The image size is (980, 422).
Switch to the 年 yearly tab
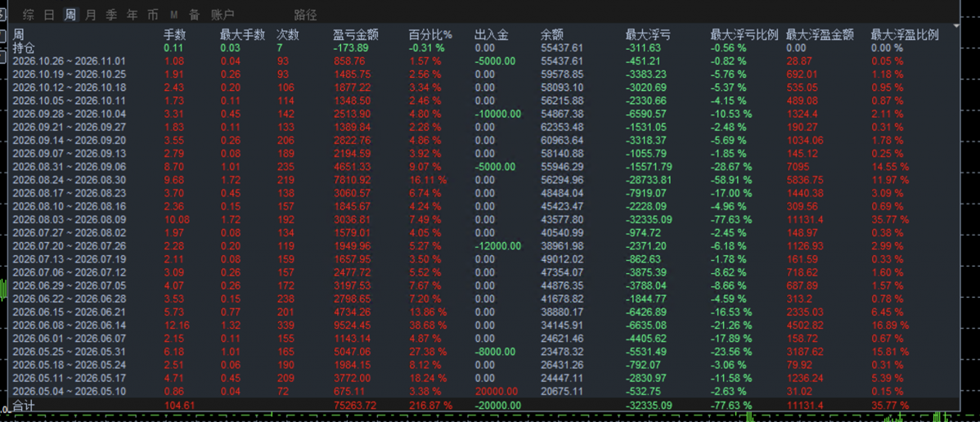coord(132,15)
